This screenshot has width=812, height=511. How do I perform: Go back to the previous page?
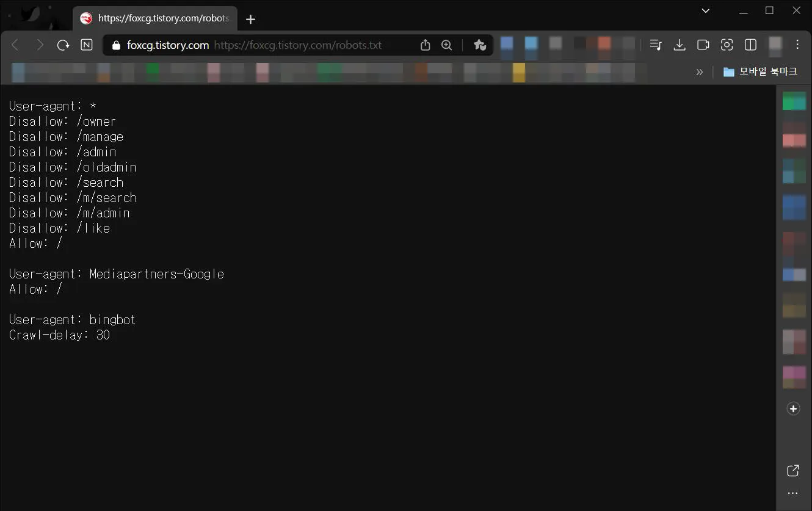(16, 45)
